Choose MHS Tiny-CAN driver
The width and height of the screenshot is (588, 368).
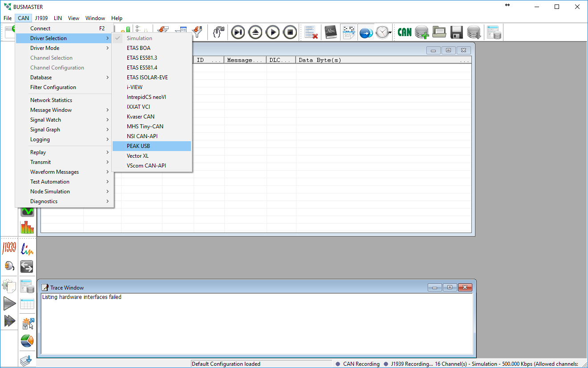coord(152,127)
